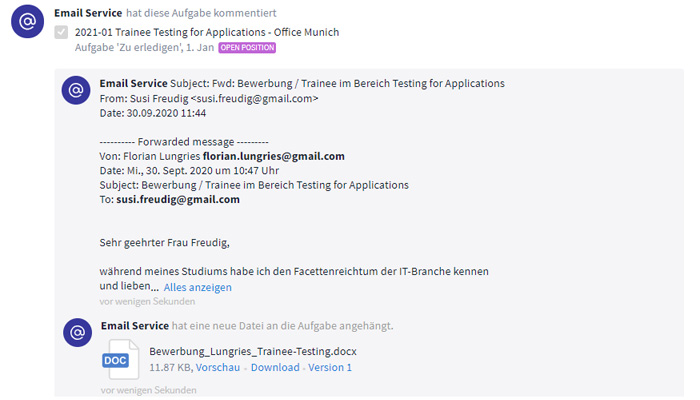Click Email Service name in attachment notice
700x400 pixels.
click(135, 326)
